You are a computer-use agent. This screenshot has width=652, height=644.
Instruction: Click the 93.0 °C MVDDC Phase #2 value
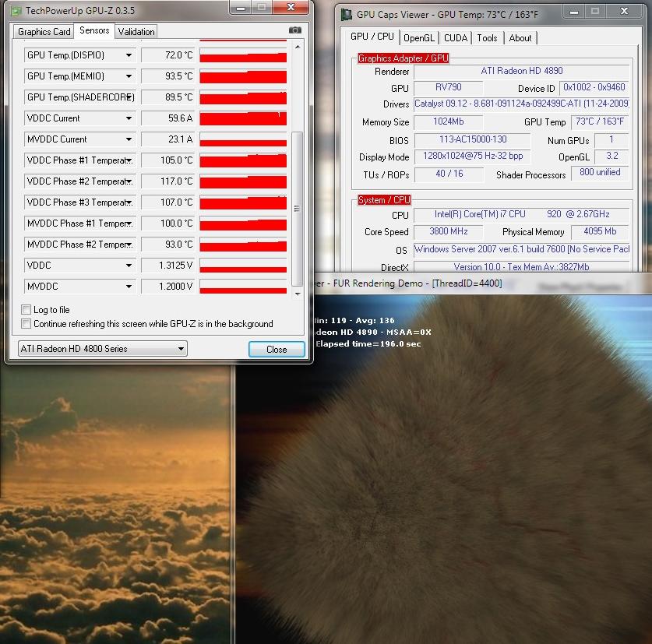click(x=168, y=244)
